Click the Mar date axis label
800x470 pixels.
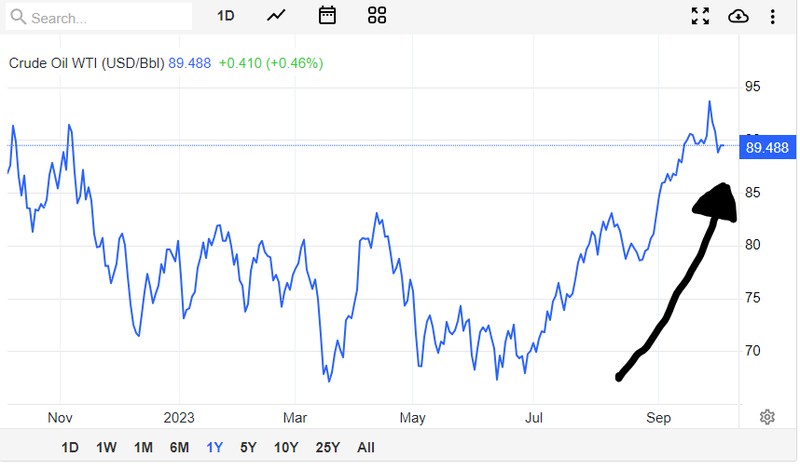coord(295,418)
